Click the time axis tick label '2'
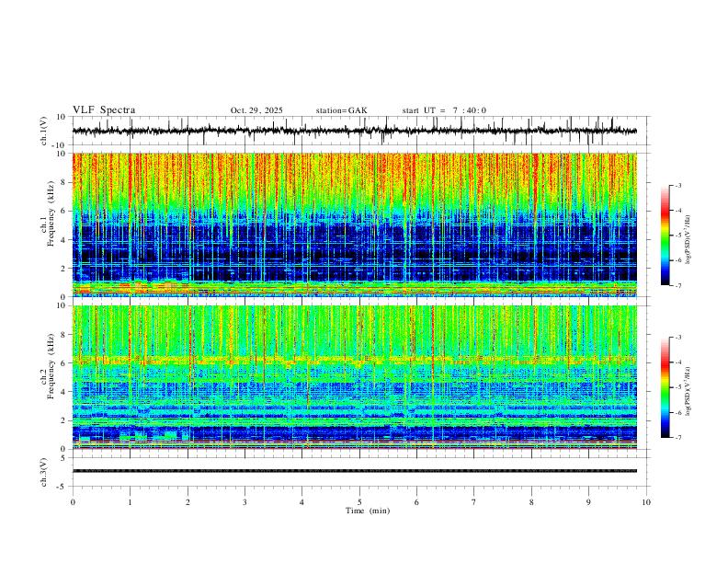Viewport: 728px width, 563px height. point(188,502)
